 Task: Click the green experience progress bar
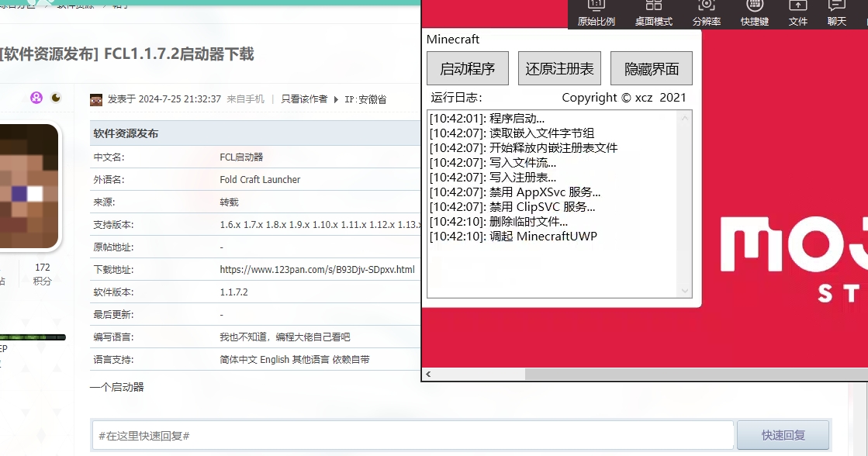33,337
